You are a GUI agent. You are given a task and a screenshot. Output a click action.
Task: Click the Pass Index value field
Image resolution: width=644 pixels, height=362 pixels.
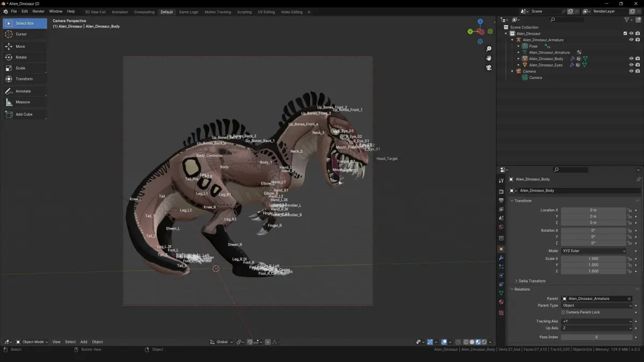click(x=597, y=337)
